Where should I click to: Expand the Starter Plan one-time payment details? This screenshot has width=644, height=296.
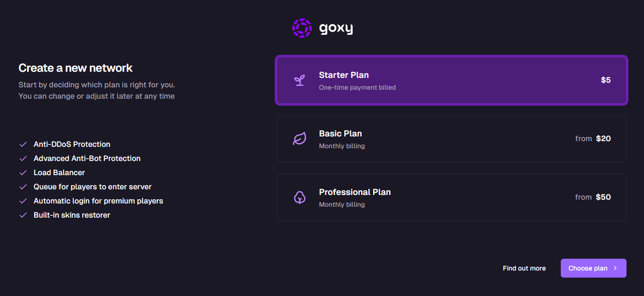452,80
